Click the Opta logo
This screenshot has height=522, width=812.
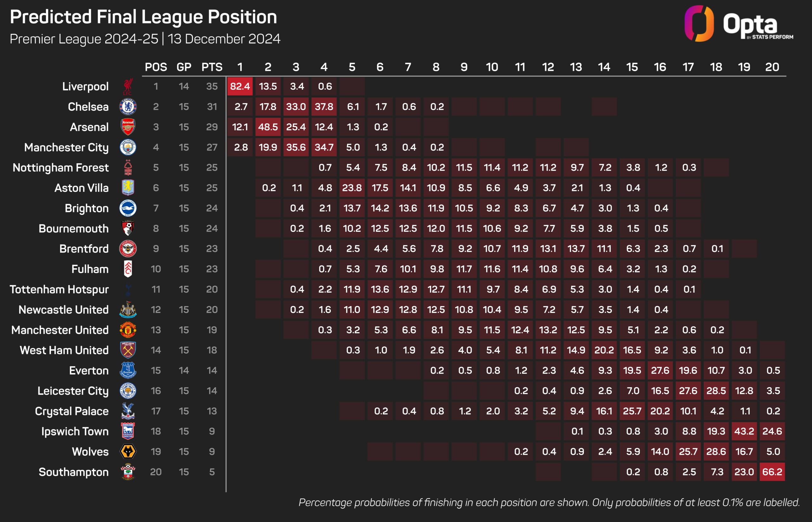pos(738,24)
